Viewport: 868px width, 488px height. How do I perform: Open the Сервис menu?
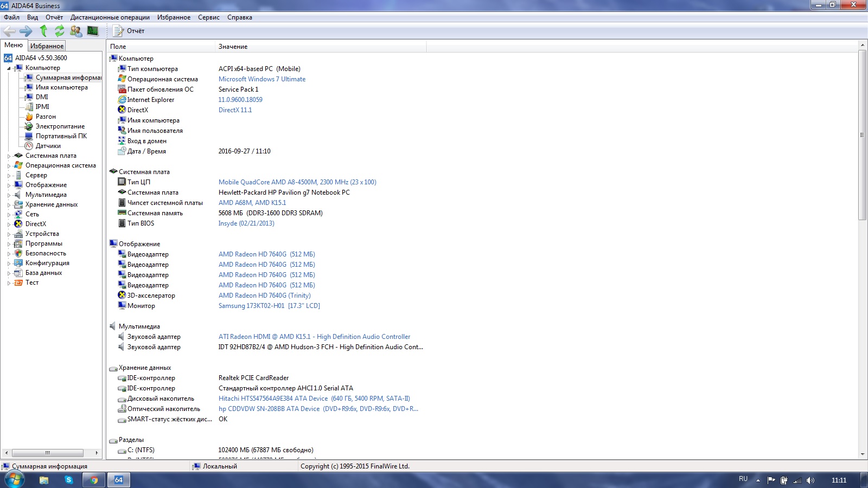(209, 17)
